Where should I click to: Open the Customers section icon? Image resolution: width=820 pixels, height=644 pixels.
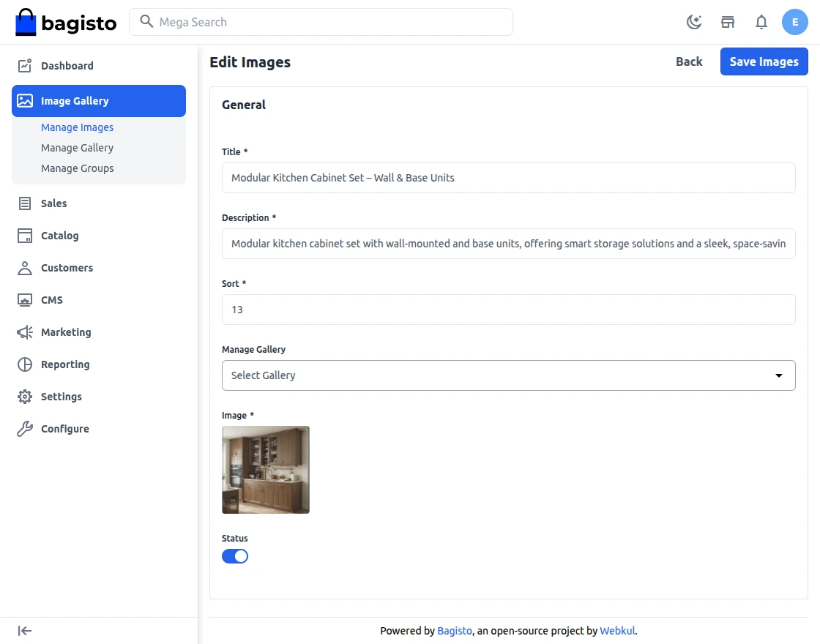tap(24, 267)
